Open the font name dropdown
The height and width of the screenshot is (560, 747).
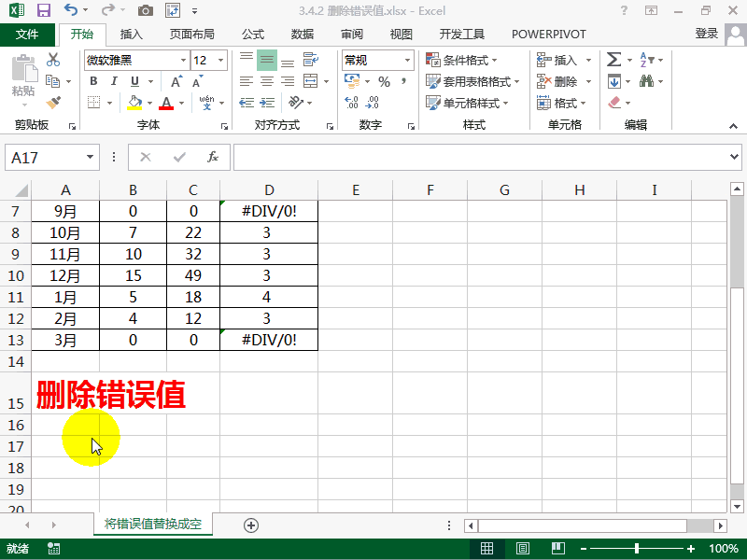(x=183, y=60)
